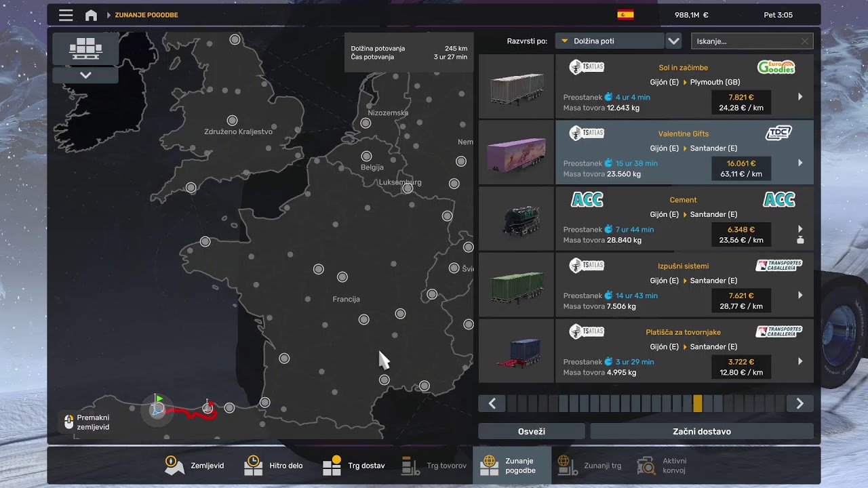
Task: Select the Izpušni sistemi trailer thumbnail
Action: 516,285
